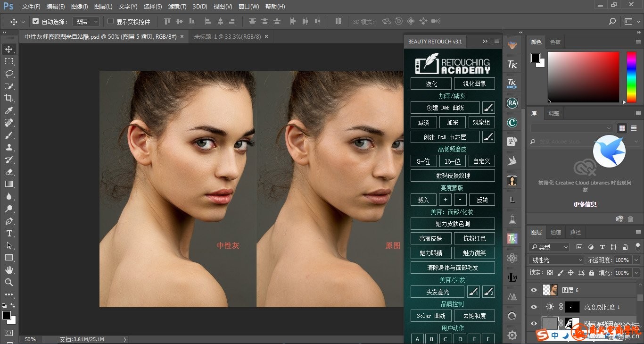
Task: Hide the 图层 6 layer visibility
Action: point(534,290)
